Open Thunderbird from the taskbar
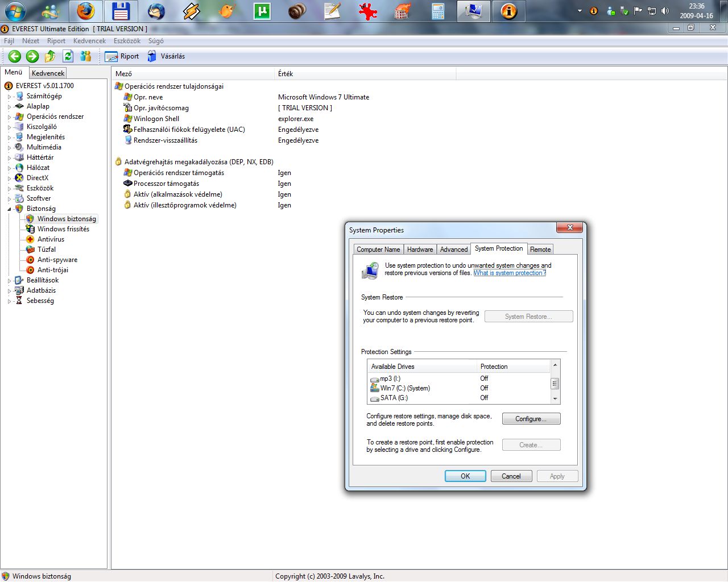This screenshot has height=582, width=728. tap(156, 11)
